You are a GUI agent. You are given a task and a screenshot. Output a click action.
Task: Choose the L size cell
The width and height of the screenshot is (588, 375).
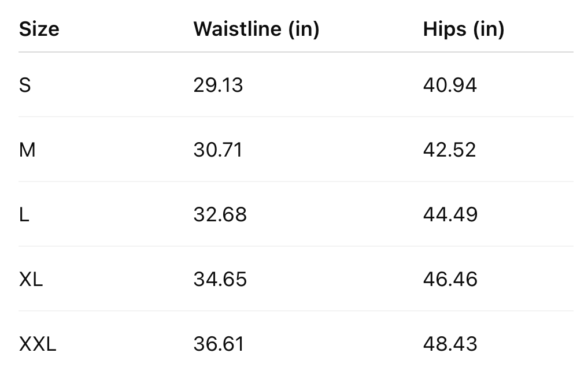24,214
